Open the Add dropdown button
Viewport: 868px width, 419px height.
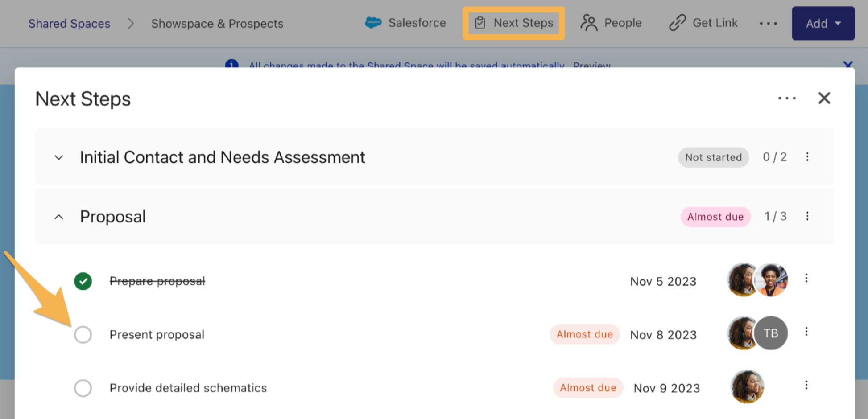pos(823,23)
